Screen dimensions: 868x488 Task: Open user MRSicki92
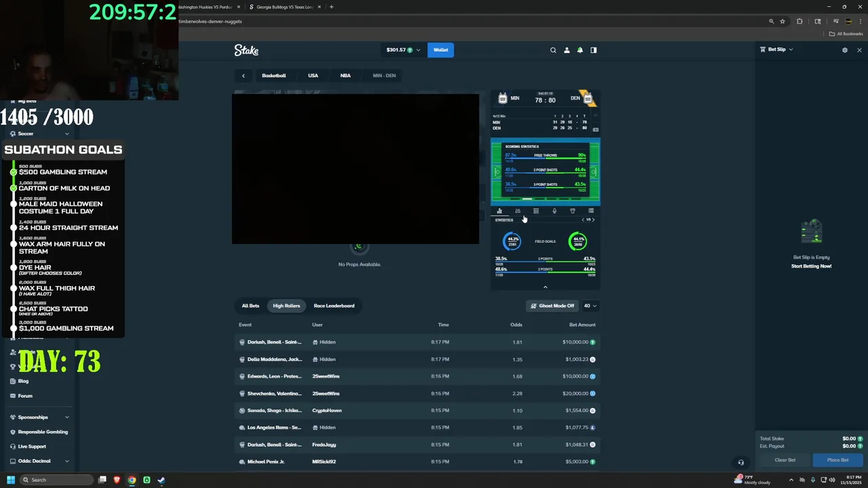click(323, 462)
